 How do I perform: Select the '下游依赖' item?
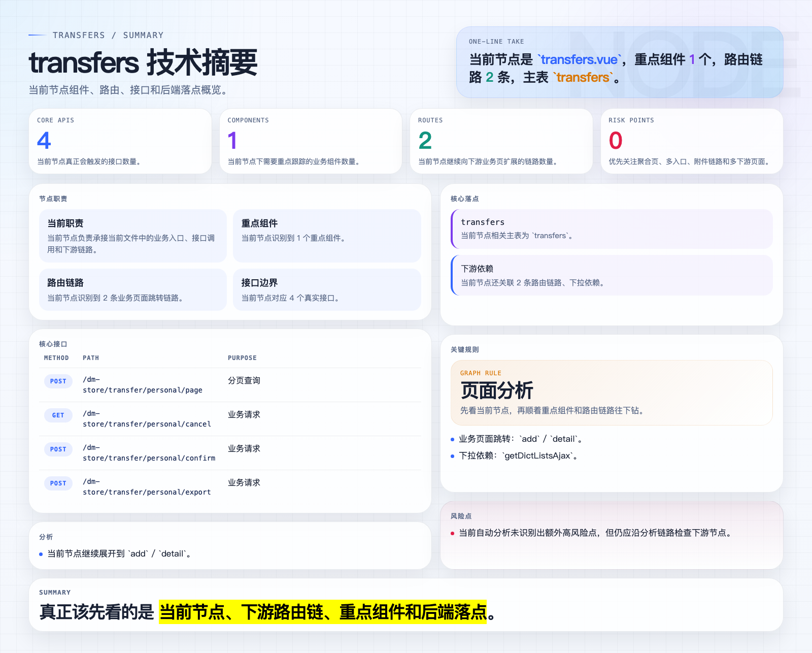[x=612, y=275]
